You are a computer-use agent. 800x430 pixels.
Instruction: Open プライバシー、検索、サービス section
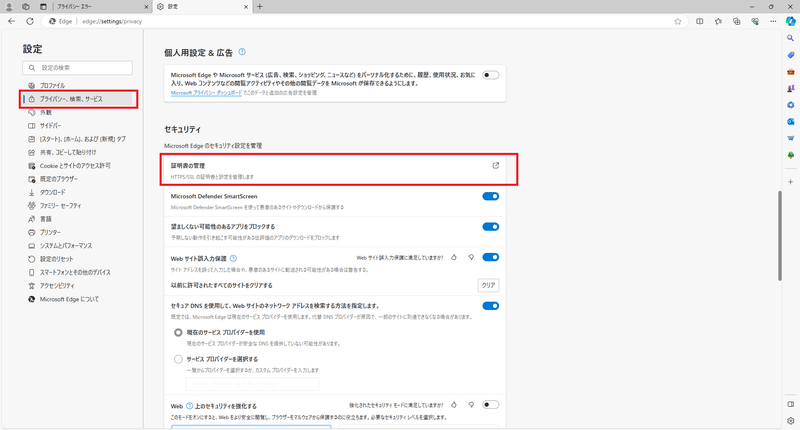point(78,99)
